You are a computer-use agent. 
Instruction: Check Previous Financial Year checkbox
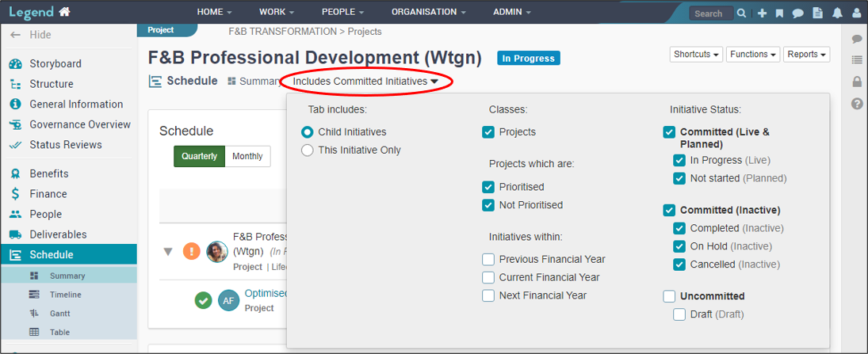click(x=488, y=260)
